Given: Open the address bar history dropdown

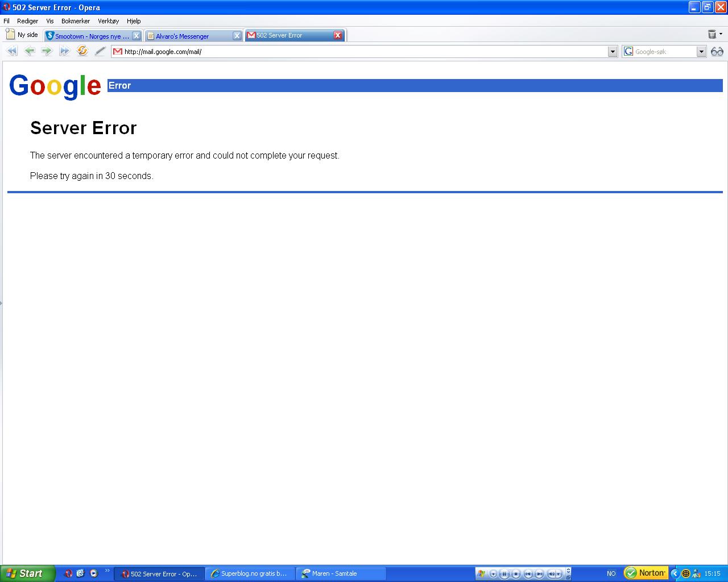Looking at the screenshot, I should (x=613, y=51).
